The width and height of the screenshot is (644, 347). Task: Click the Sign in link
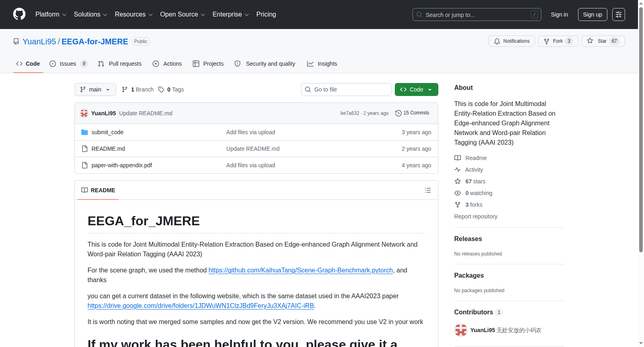point(559,15)
